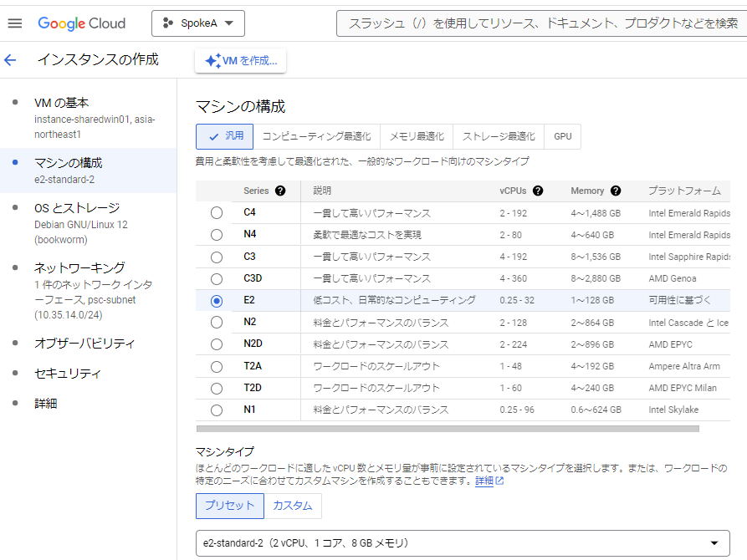Click the horizontal scrollbar under series table
This screenshot has width=747, height=560.
coord(448,429)
